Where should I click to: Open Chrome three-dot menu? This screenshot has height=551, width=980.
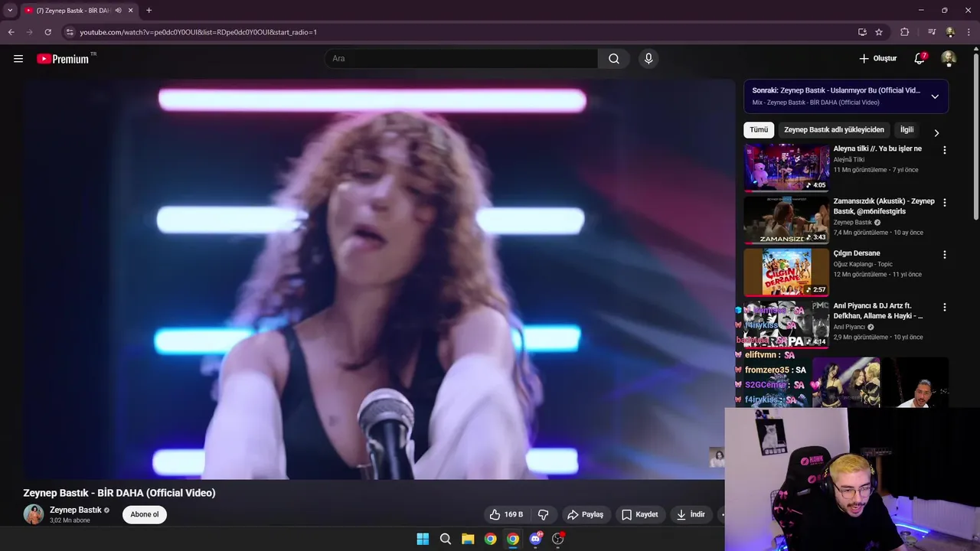click(x=968, y=32)
